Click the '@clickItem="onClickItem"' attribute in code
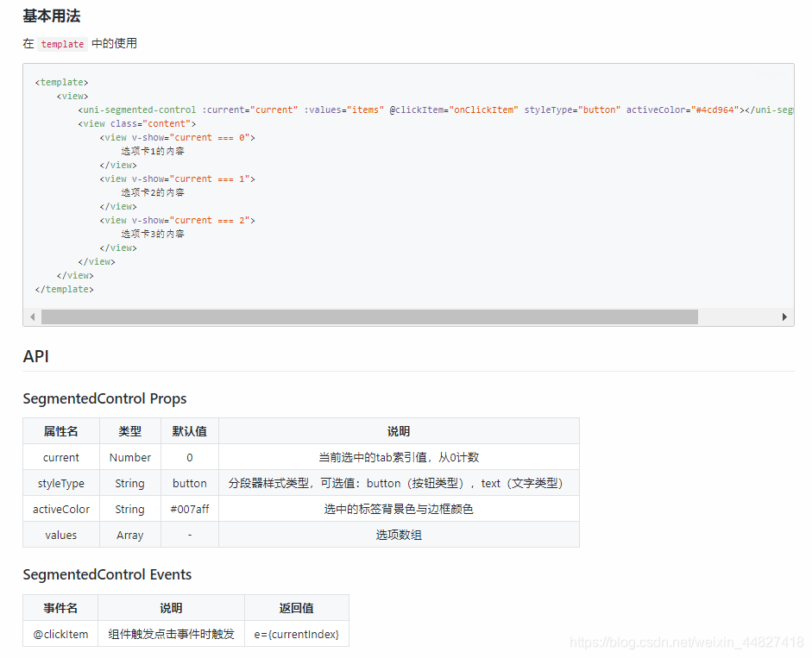This screenshot has width=812, height=658. [x=454, y=110]
